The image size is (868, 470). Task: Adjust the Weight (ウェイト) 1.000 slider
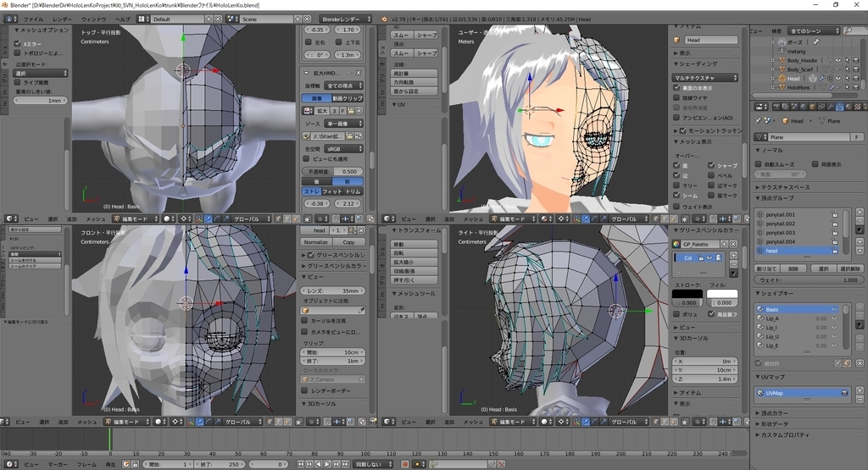808,280
